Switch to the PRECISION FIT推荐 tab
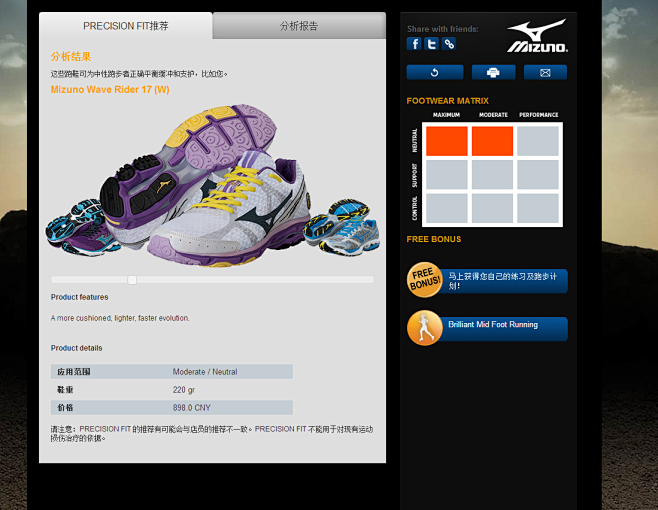This screenshot has width=658, height=510. (x=126, y=26)
